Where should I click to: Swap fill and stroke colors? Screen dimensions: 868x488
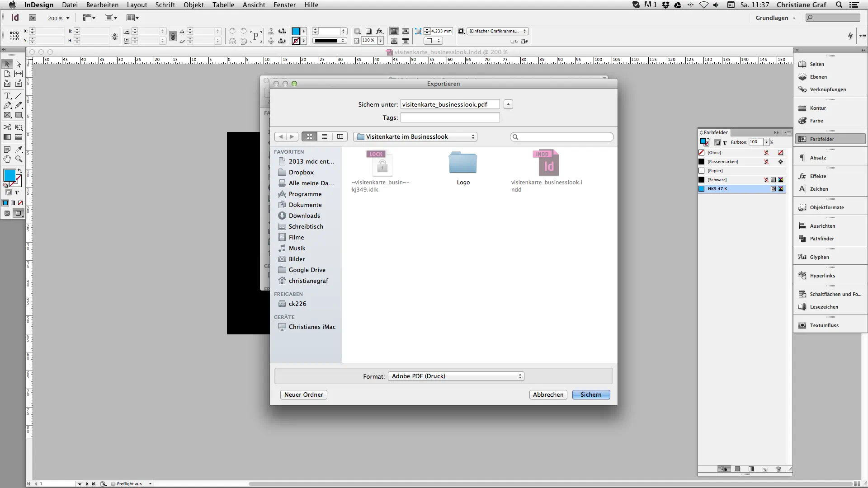pos(20,170)
